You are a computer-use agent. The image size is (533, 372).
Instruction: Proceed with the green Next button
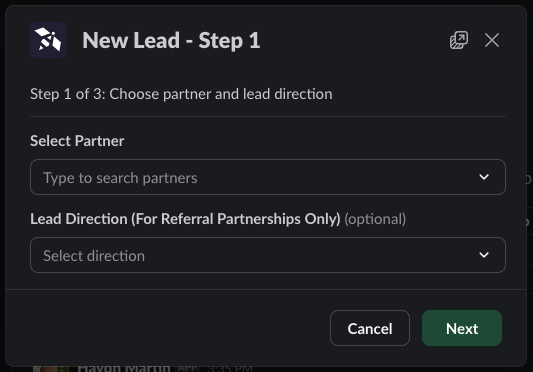pyautogui.click(x=462, y=328)
